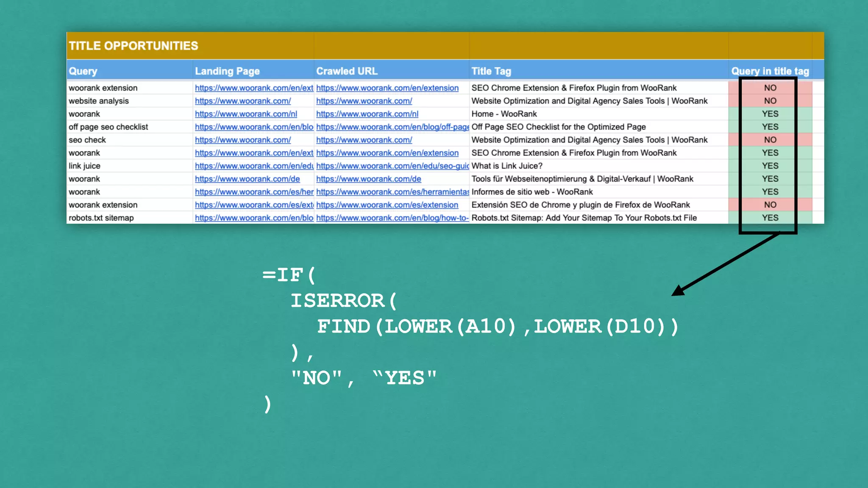Select the 'woorank' query beside Home - WooRank

pos(130,114)
